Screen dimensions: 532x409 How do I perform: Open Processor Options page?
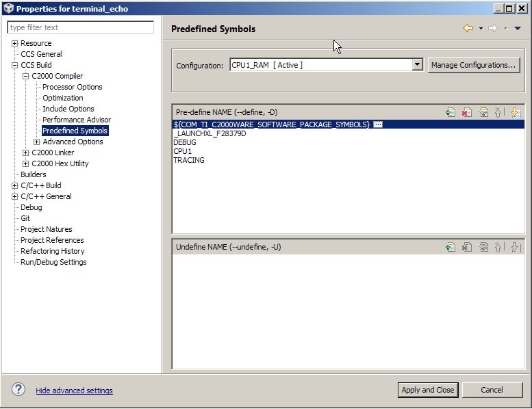click(x=73, y=87)
